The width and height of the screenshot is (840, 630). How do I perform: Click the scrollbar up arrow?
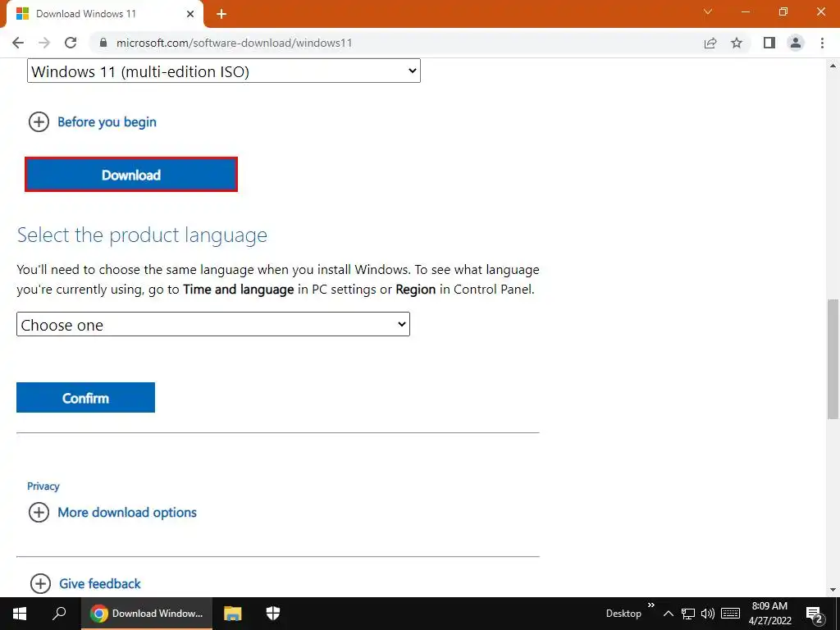click(x=833, y=66)
